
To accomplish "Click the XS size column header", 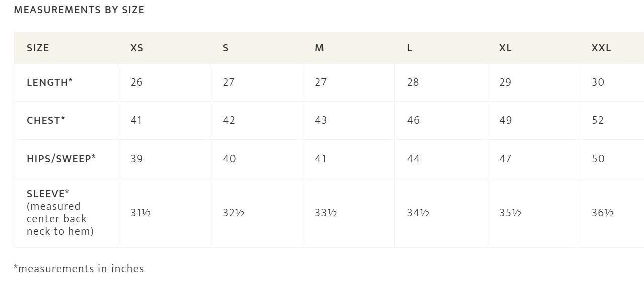I will click(137, 48).
